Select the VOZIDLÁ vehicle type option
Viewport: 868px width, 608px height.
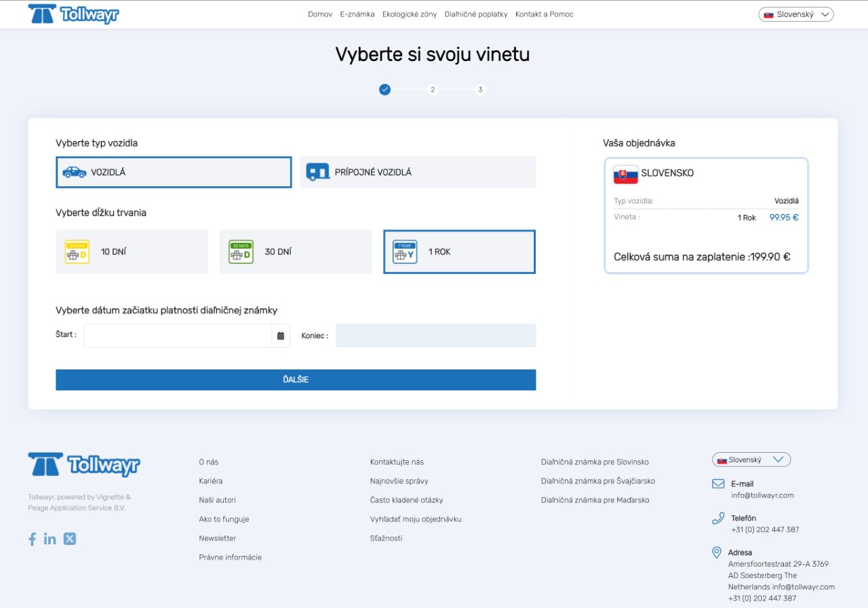174,172
